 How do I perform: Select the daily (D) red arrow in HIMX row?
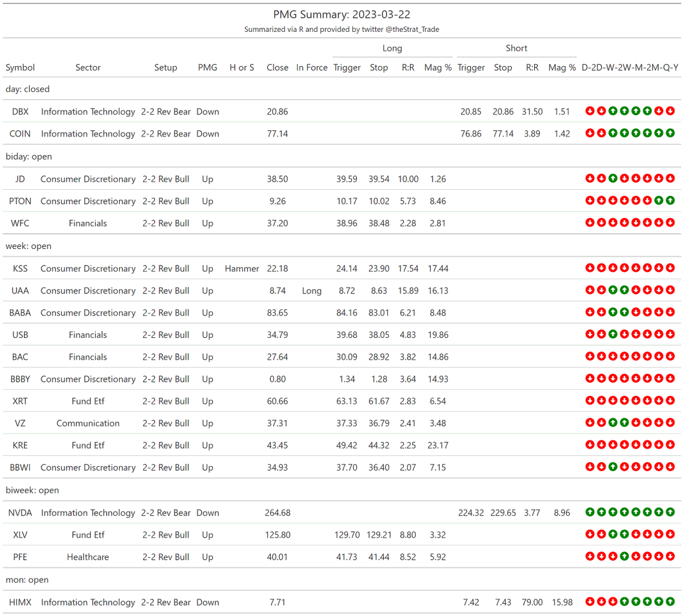pos(590,601)
